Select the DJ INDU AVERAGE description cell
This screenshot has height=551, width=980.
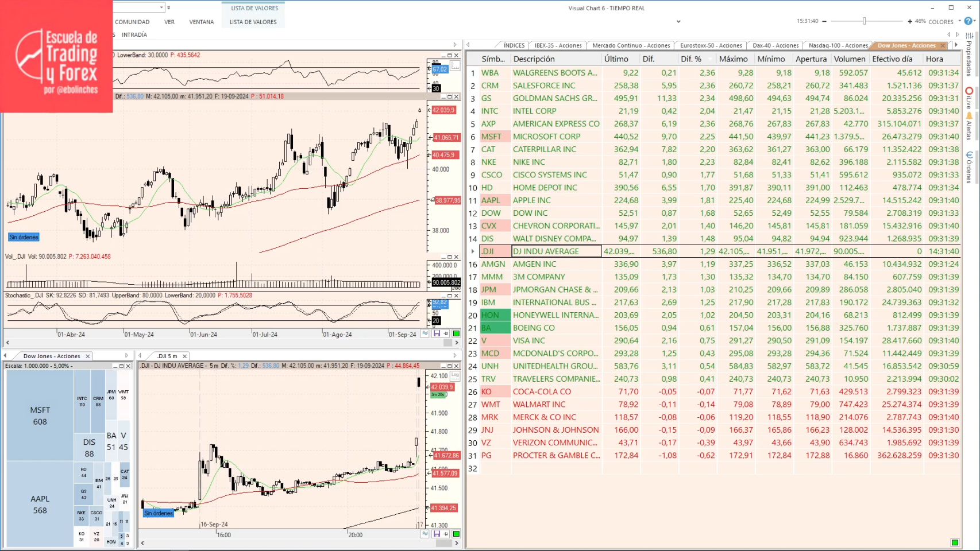(556, 251)
